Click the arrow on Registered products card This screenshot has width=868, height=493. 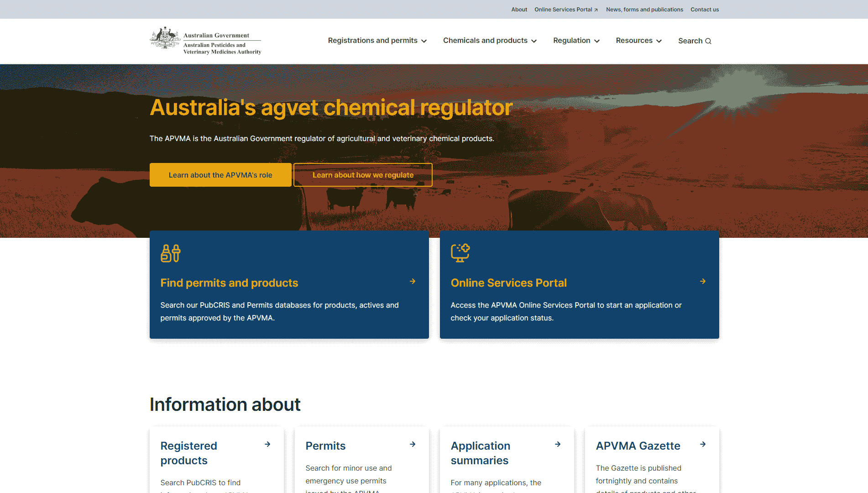click(267, 444)
